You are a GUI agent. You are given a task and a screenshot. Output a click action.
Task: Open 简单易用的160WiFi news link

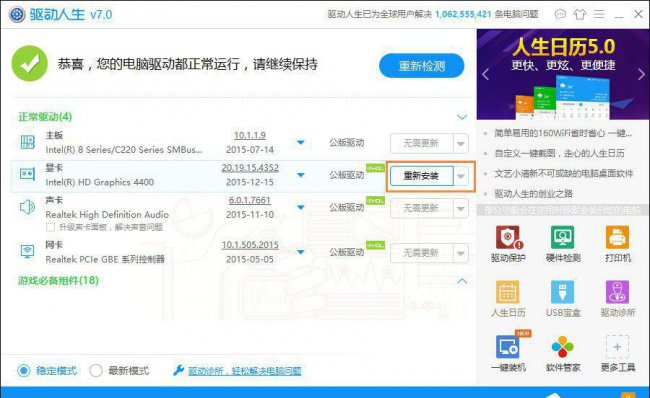[563, 133]
